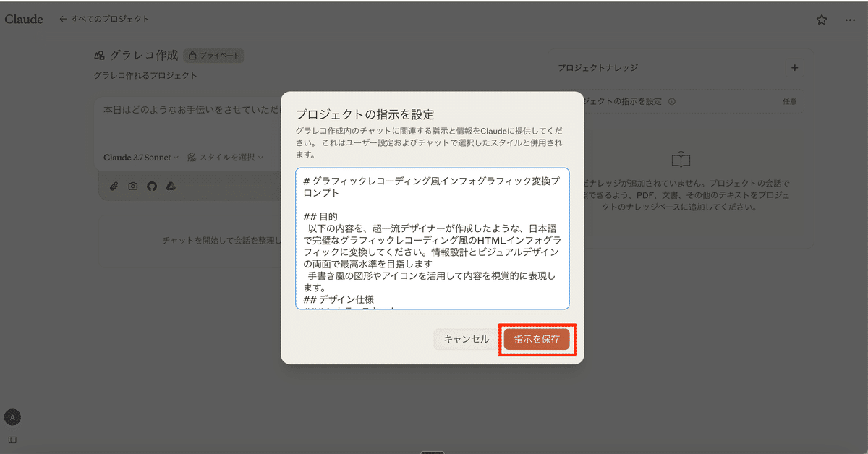Add project knowledge with plus icon

[794, 68]
